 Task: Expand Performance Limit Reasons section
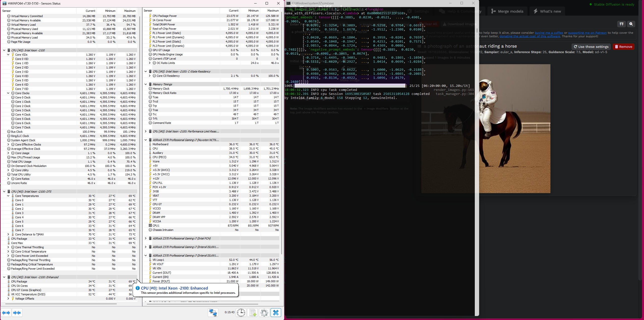145,131
